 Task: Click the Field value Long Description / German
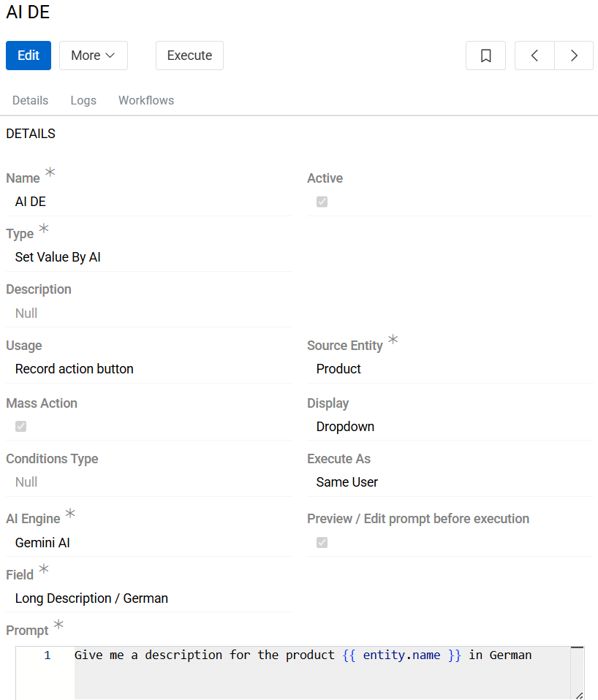[x=91, y=598]
